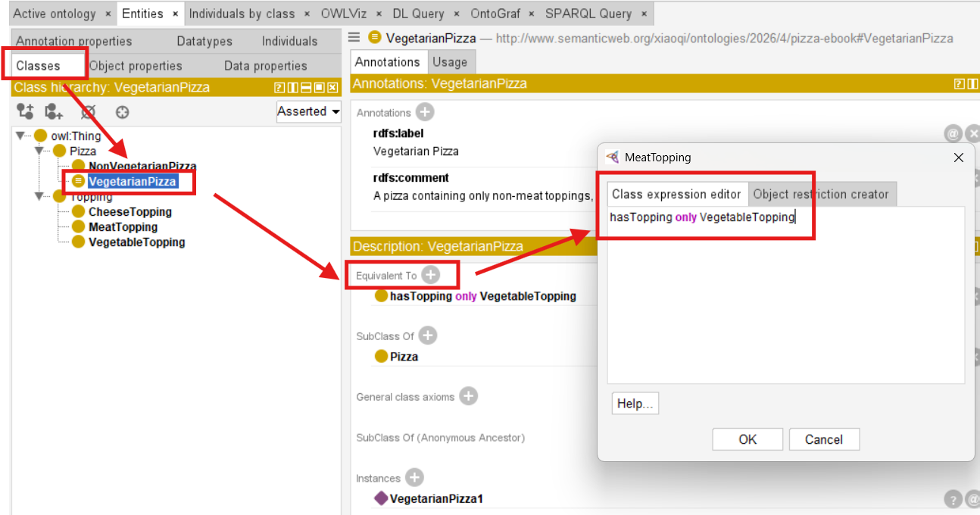Click into class expression text area
980x515 pixels.
pos(785,295)
